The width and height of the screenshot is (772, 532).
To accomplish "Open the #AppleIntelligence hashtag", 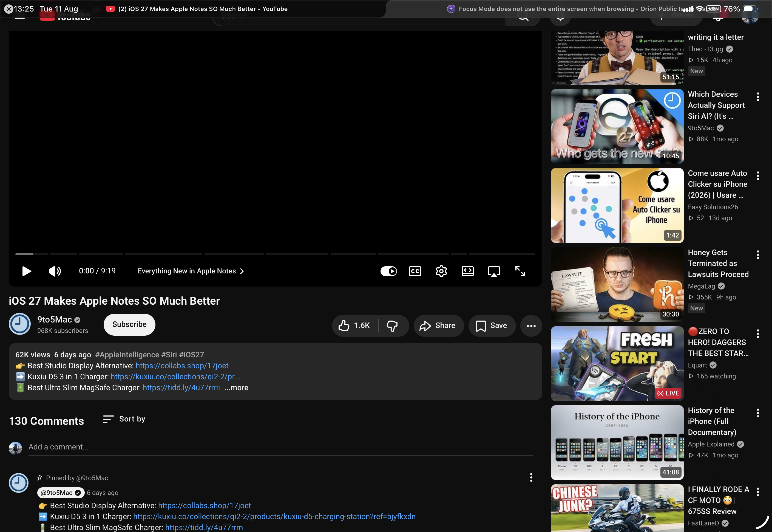I will point(127,355).
